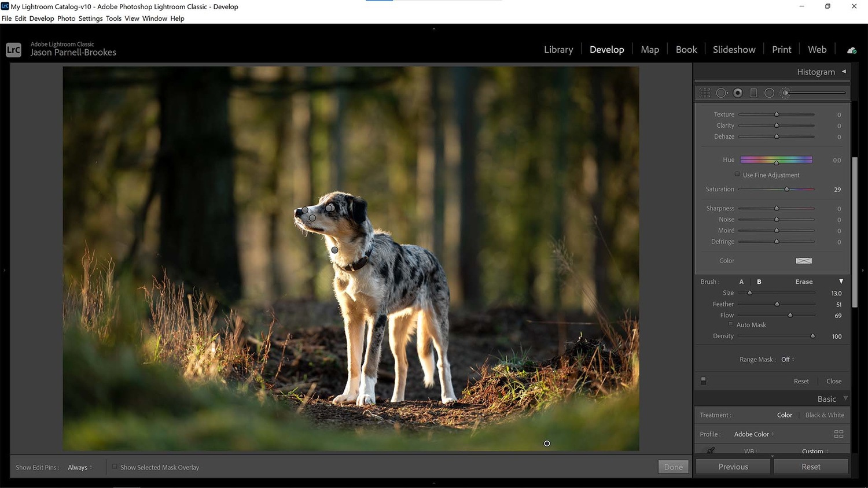Viewport: 868px width, 488px height.
Task: Click the Clarity slider handle
Action: click(x=777, y=125)
